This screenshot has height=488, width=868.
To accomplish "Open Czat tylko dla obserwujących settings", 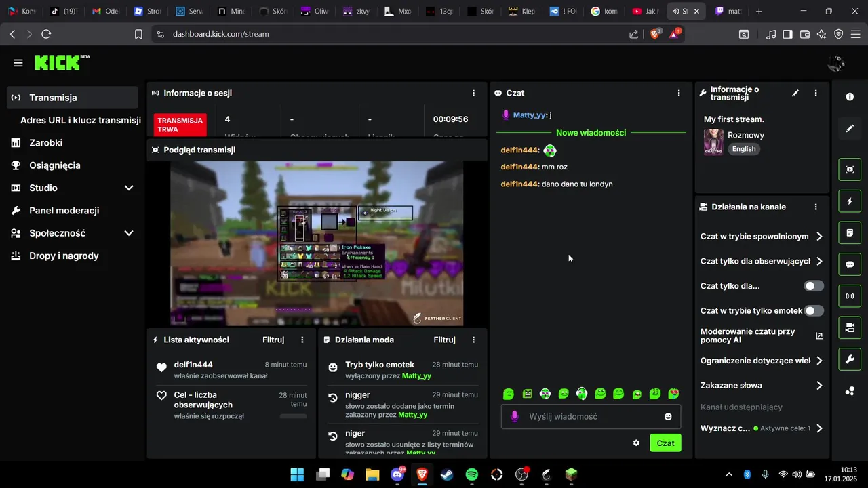I will (762, 261).
